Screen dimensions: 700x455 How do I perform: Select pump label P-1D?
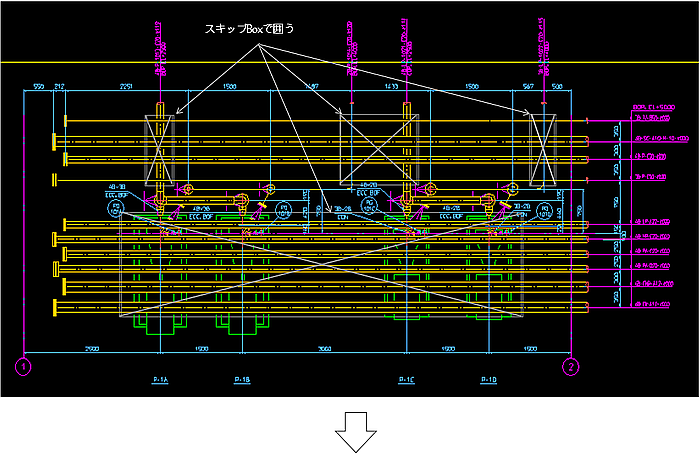(489, 381)
